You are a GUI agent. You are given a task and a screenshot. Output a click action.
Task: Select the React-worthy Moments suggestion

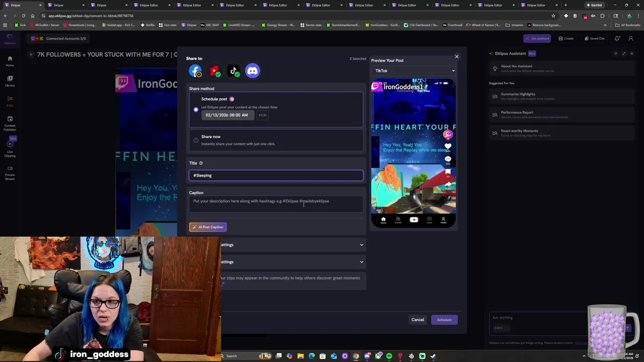click(x=562, y=133)
